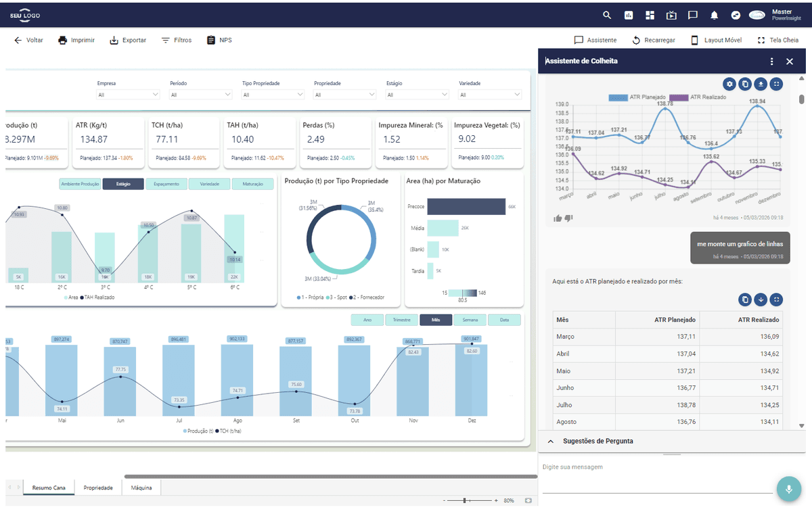Click the fit-to-page icon beside 80%
The height and width of the screenshot is (528, 812).
[528, 500]
